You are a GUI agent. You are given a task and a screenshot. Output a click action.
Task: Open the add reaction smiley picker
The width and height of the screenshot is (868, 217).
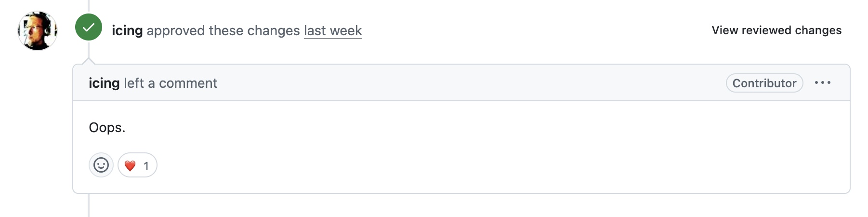pos(101,165)
